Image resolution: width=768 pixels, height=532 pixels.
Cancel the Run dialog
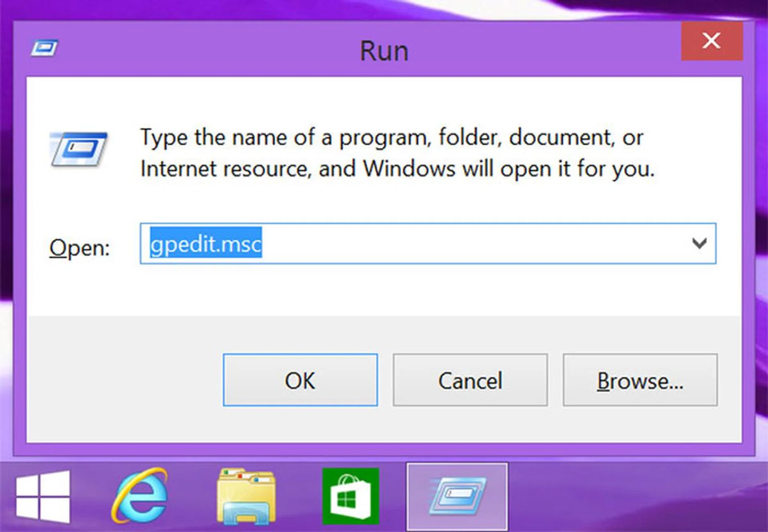[x=470, y=380]
